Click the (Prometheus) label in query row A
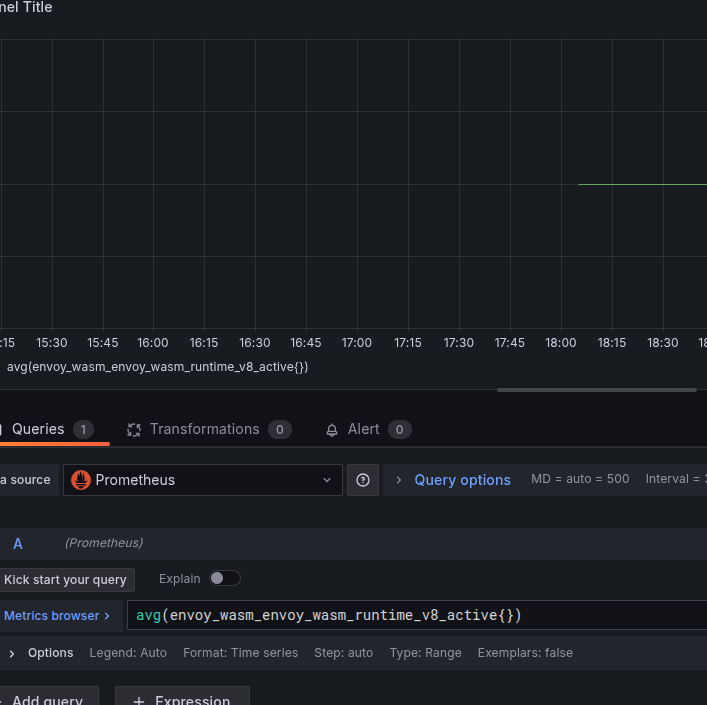The width and height of the screenshot is (707, 705). [x=104, y=543]
